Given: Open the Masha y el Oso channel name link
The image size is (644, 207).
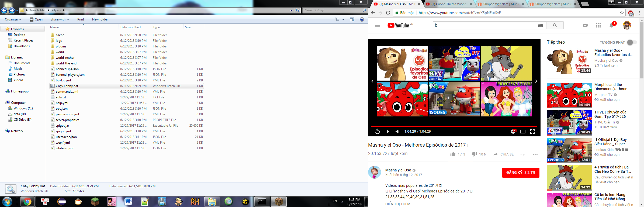Looking at the screenshot, I should pos(398,170).
